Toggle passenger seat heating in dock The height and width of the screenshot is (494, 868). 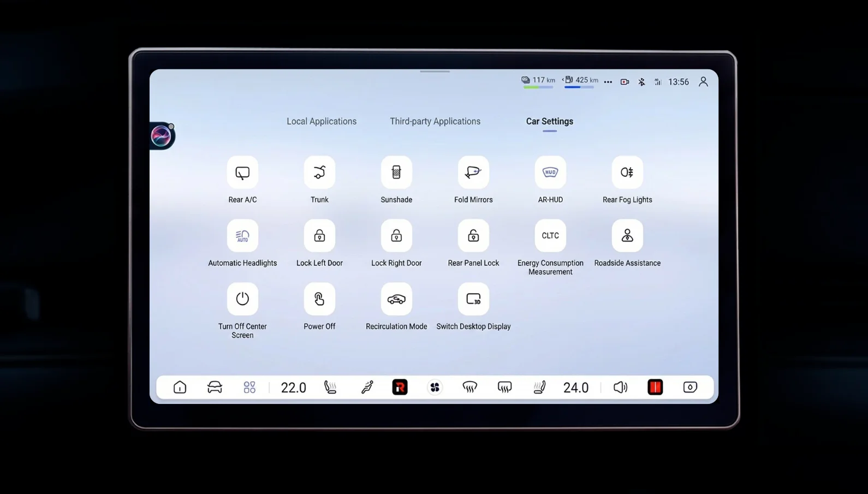pyautogui.click(x=539, y=388)
